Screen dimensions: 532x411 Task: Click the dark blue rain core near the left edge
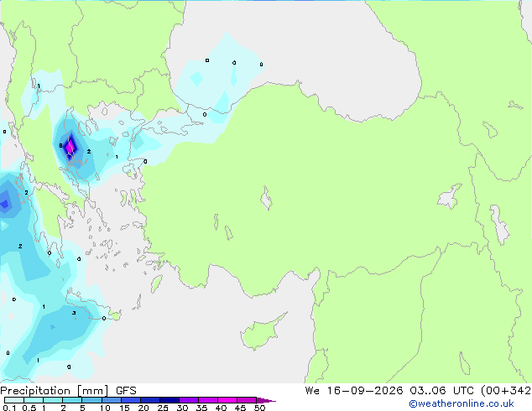click(x=5, y=204)
